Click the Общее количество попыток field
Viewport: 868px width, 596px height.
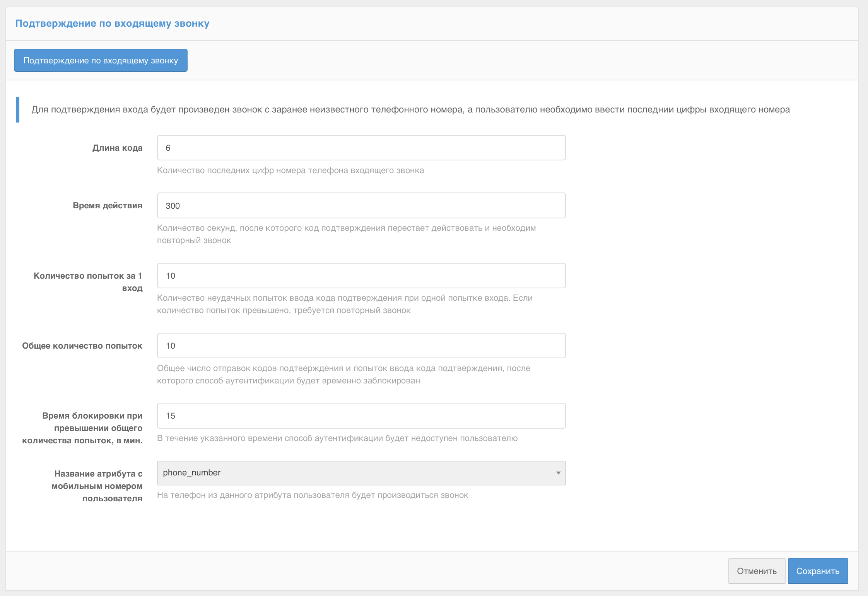tap(361, 346)
